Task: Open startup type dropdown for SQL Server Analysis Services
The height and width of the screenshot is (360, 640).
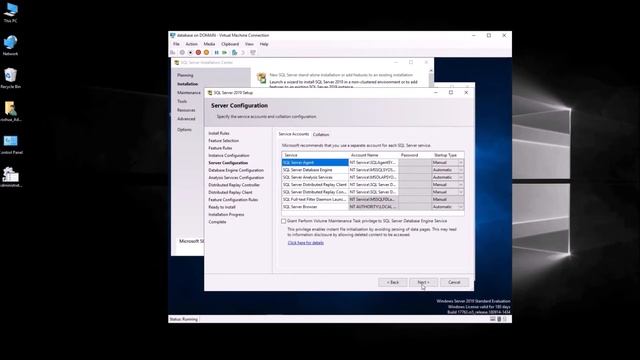Action: (461, 177)
